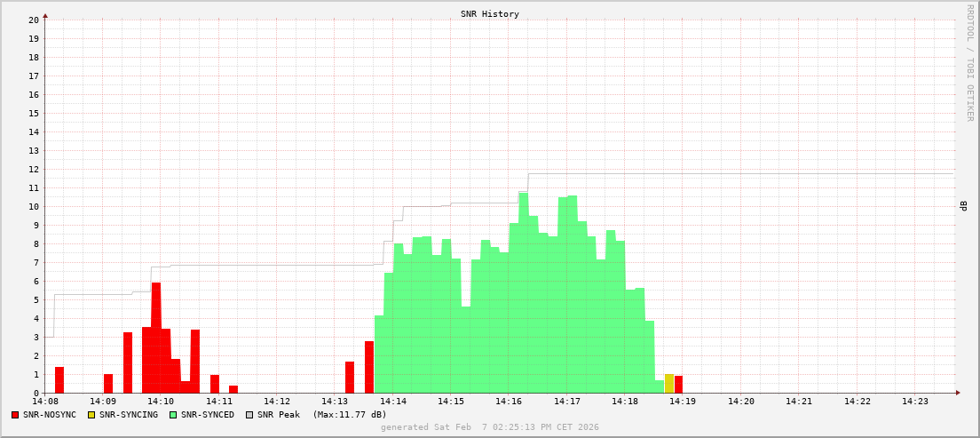Click the red arrow atop the y-axis
This screenshot has height=438, width=980.
pos(45,15)
